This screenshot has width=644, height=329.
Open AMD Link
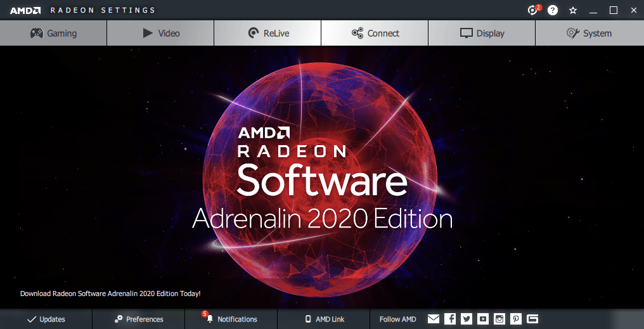[324, 319]
